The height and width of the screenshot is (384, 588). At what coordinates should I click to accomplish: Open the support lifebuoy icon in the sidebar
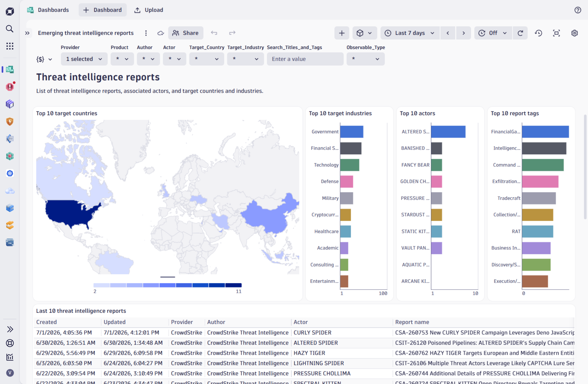[x=10, y=343]
